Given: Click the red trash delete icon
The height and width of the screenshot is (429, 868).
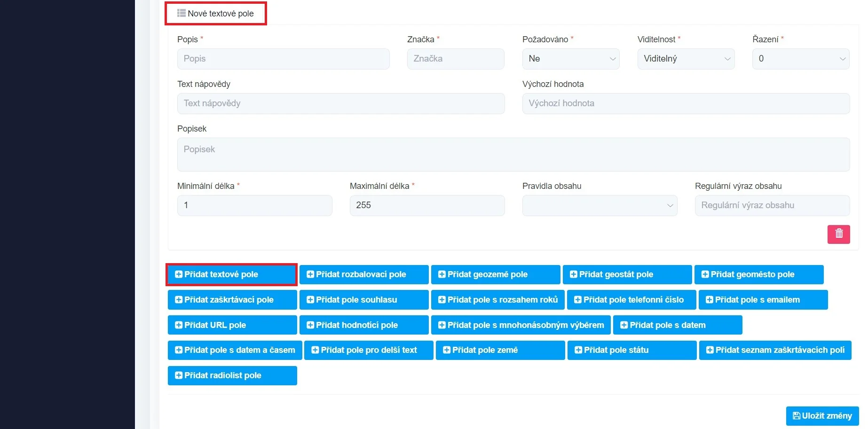Looking at the screenshot, I should coord(838,234).
